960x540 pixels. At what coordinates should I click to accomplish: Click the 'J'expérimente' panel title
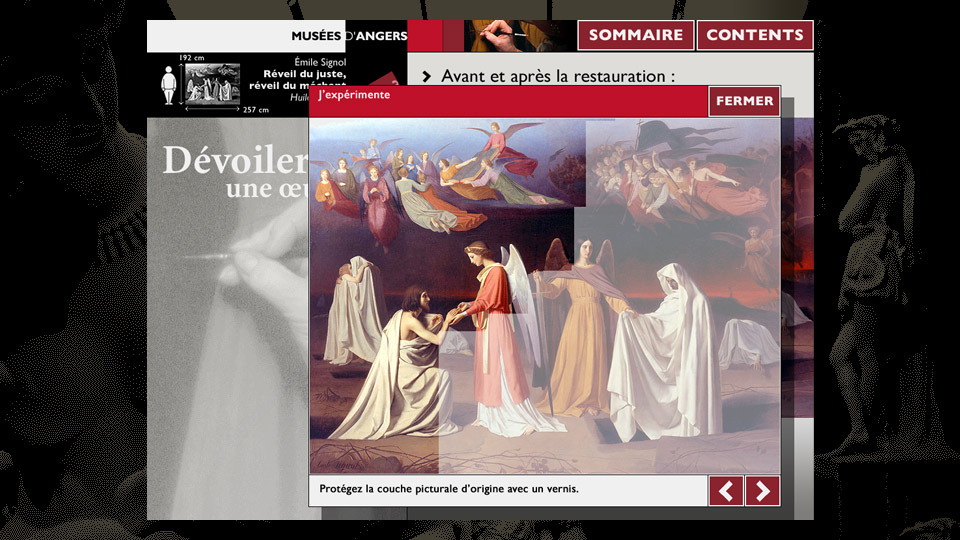pos(354,95)
